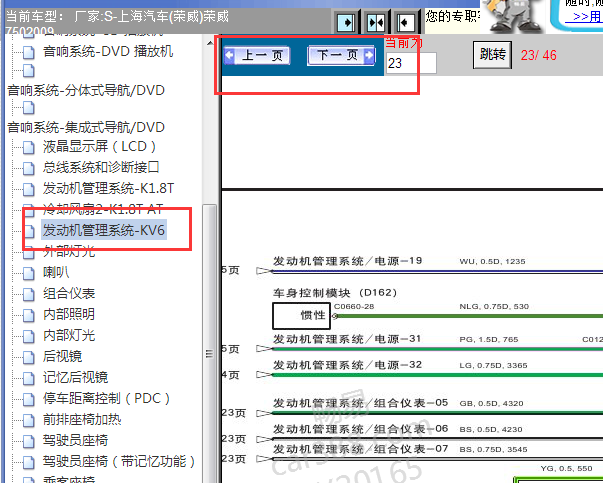Viewport: 603px width, 483px height.
Task: Click the 惯性 component box
Action: pos(301,316)
